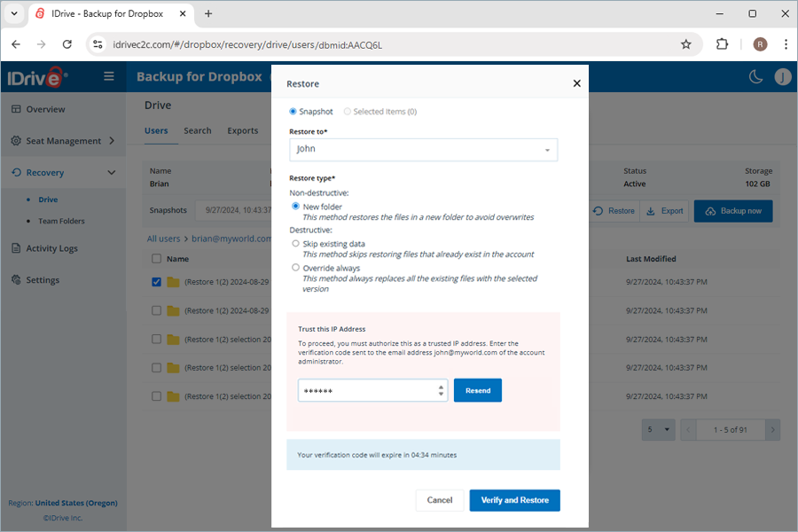Open the profile avatar in the header
The height and width of the screenshot is (532, 798).
783,76
